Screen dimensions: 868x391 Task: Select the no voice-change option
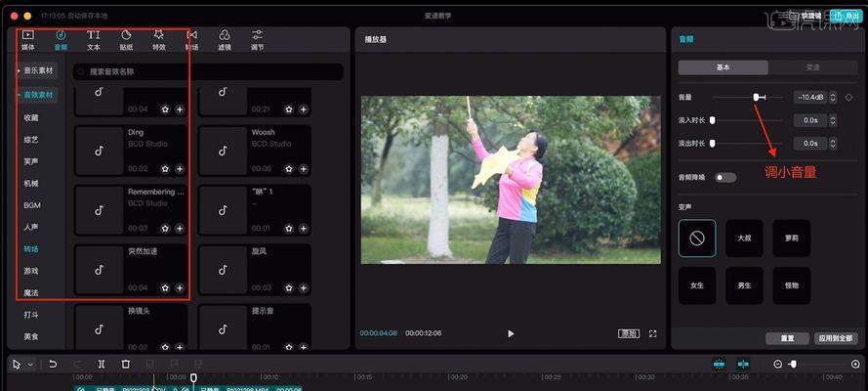697,239
